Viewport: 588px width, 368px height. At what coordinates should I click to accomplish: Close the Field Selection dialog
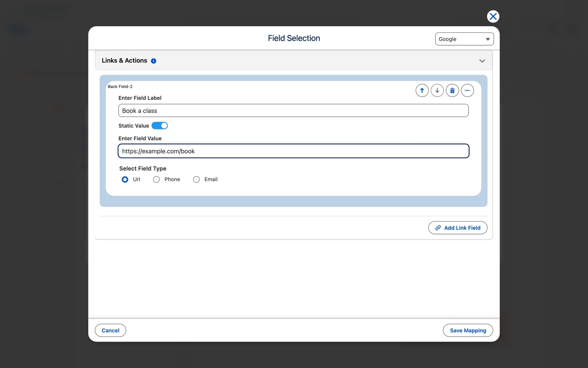pos(493,17)
